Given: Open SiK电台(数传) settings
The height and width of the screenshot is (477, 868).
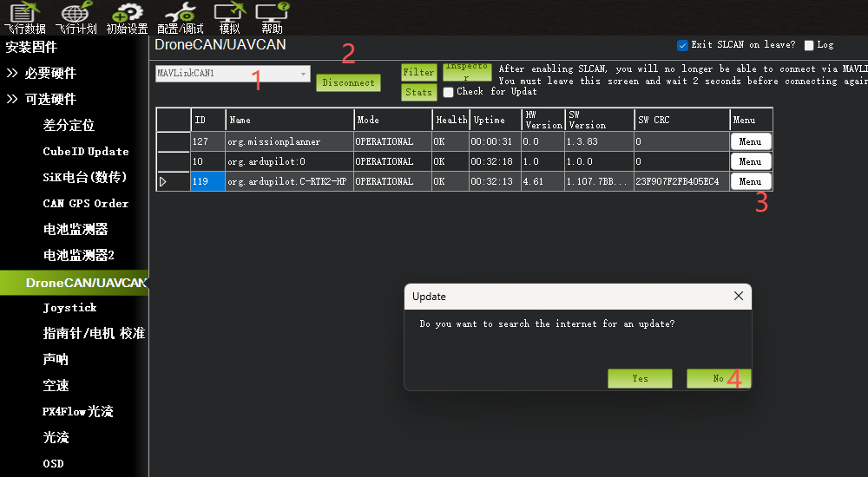Looking at the screenshot, I should pos(85,177).
